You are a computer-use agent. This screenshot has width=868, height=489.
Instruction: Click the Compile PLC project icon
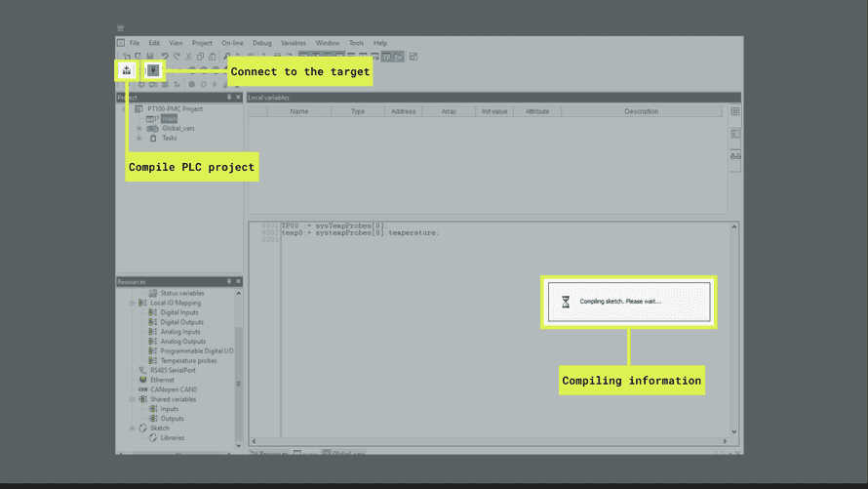pyautogui.click(x=127, y=70)
